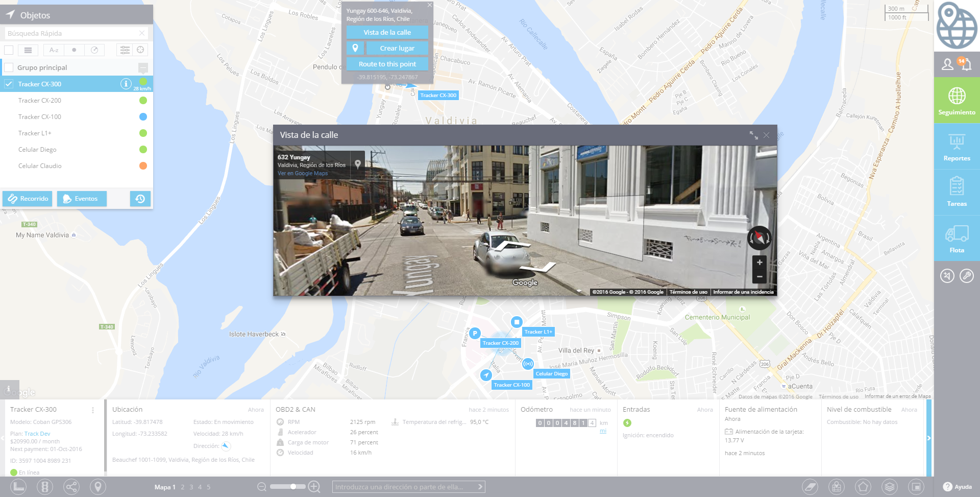This screenshot has height=497, width=980.
Task: Uncheck the Tracker CX-300 checkbox
Action: pyautogui.click(x=9, y=84)
